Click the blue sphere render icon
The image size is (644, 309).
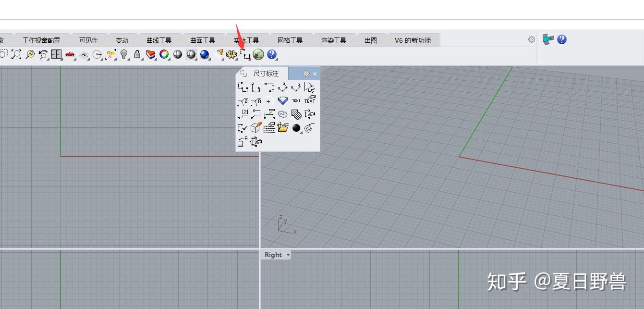click(205, 54)
